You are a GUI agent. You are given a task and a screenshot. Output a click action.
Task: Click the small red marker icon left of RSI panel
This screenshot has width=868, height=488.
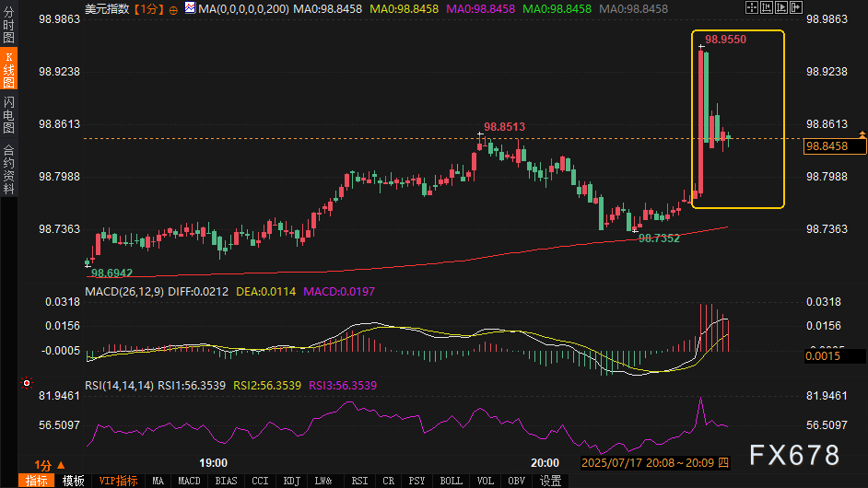click(27, 383)
